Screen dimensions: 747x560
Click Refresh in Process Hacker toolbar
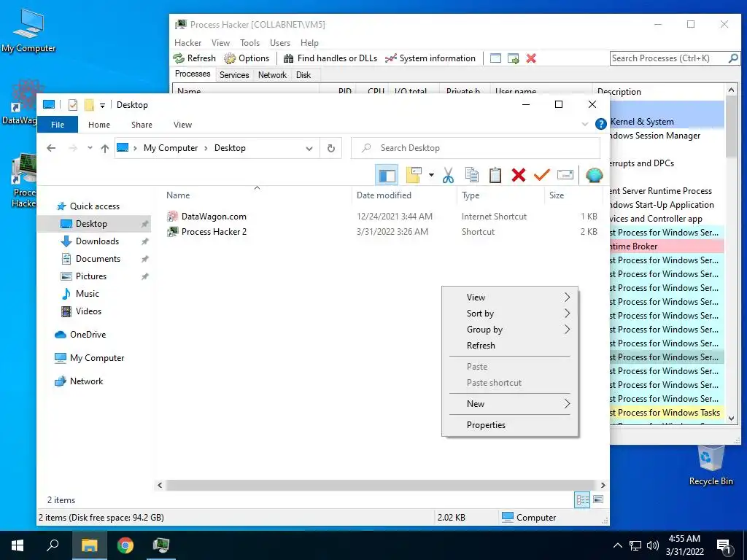pyautogui.click(x=194, y=58)
